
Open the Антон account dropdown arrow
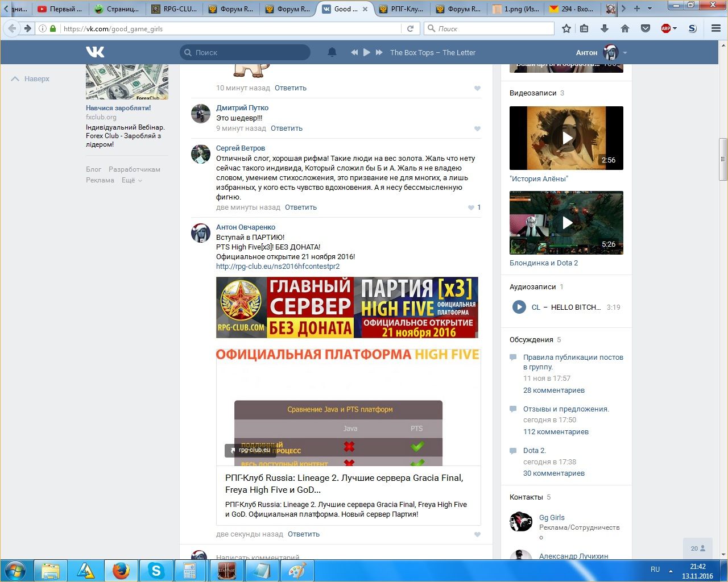(x=625, y=53)
